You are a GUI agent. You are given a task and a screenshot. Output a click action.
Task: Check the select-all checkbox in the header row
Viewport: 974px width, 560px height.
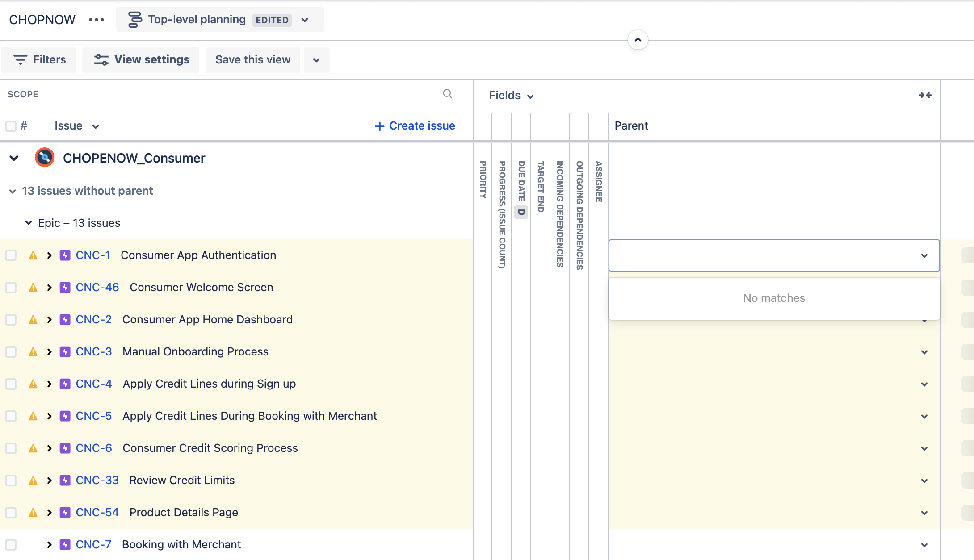(x=10, y=125)
